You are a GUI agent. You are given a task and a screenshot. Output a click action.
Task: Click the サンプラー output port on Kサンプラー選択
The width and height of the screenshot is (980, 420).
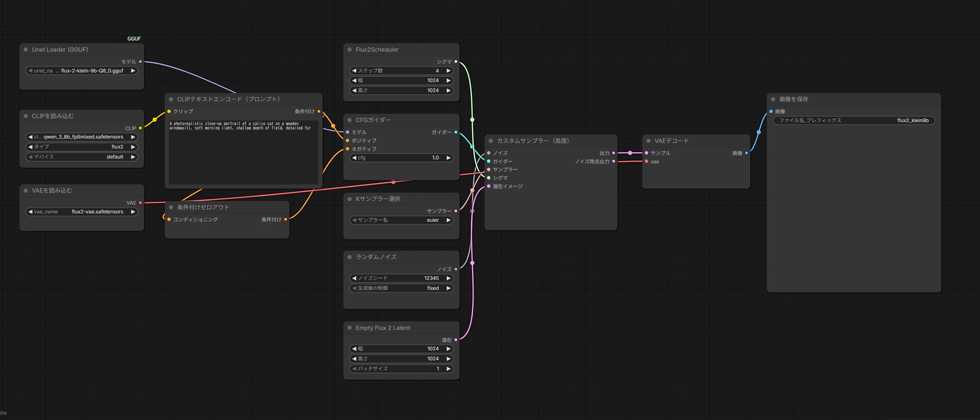[x=456, y=211]
